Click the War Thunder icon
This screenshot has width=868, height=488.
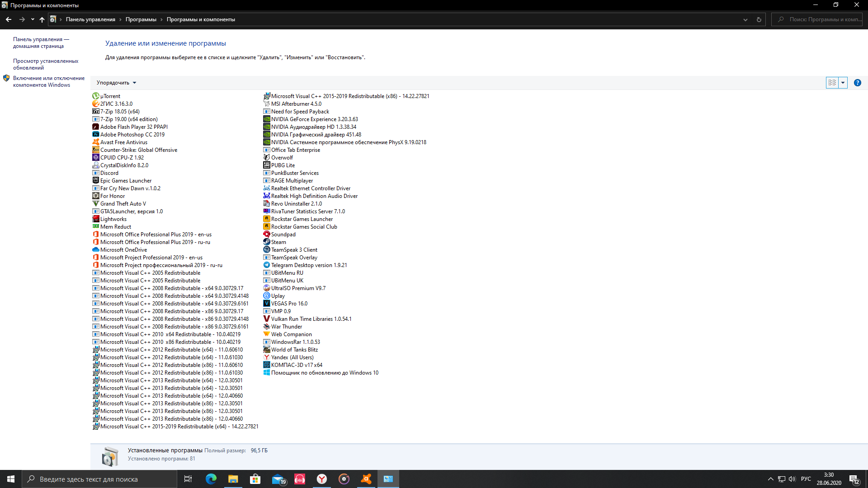coord(266,327)
